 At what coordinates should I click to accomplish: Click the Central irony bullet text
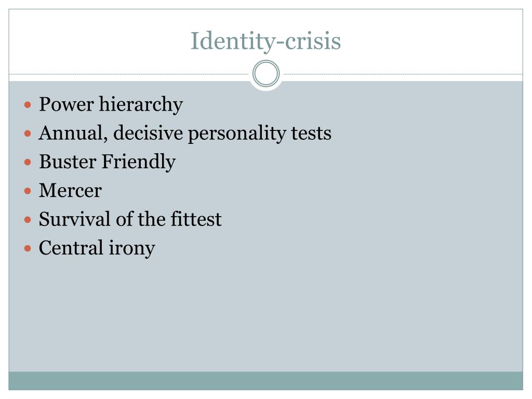click(97, 248)
